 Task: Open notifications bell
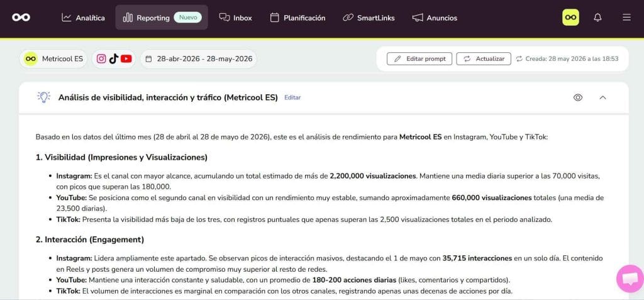(x=597, y=18)
